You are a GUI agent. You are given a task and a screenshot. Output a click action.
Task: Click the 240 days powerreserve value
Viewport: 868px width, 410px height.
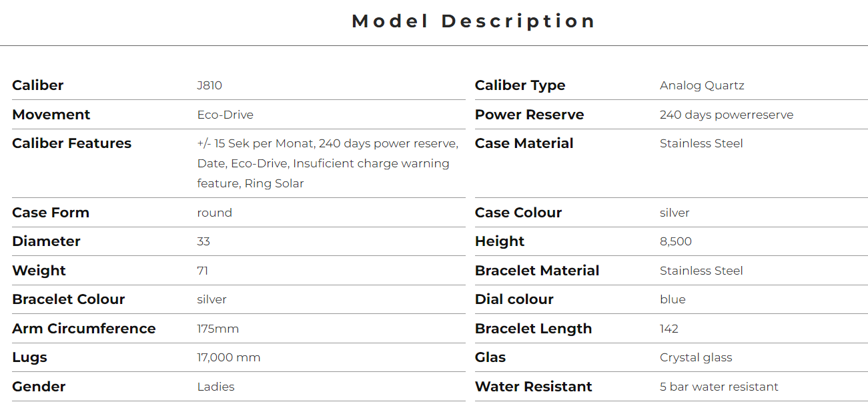click(727, 115)
